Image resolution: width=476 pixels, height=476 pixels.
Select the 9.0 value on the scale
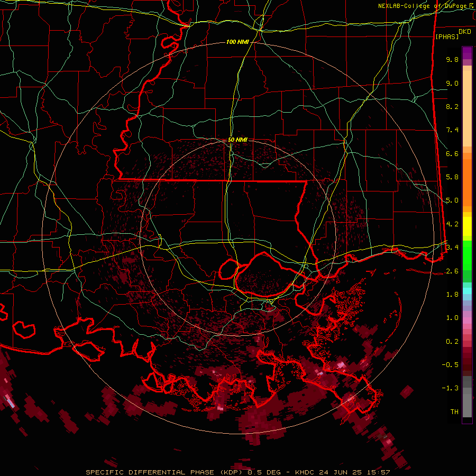452,83
